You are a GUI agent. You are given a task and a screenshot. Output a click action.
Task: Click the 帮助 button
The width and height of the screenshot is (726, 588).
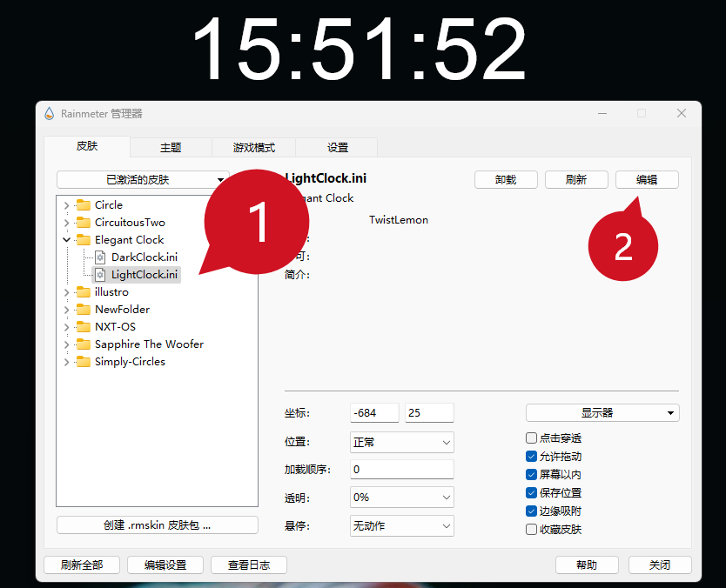tap(587, 565)
